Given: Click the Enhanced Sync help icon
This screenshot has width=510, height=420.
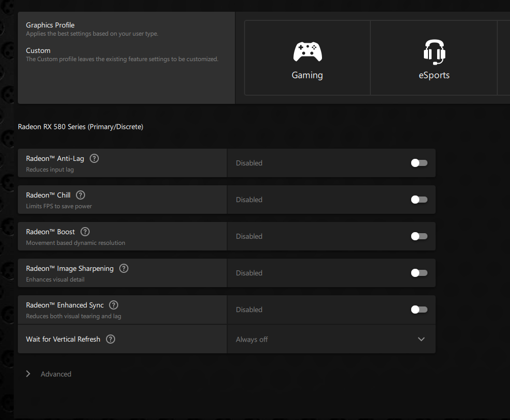Looking at the screenshot, I should (x=114, y=305).
